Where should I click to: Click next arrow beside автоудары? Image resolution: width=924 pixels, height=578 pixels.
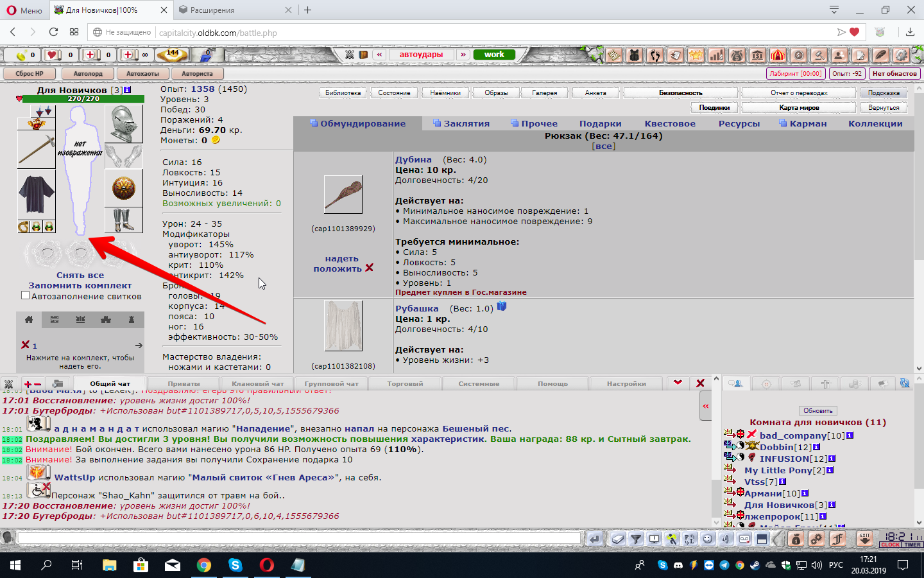pyautogui.click(x=463, y=55)
